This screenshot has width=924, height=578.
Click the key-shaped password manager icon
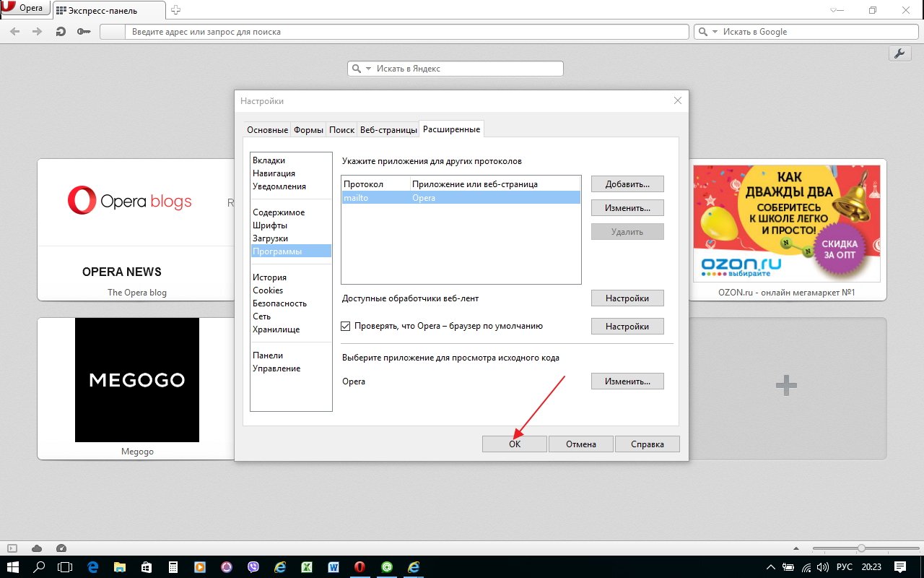point(84,32)
